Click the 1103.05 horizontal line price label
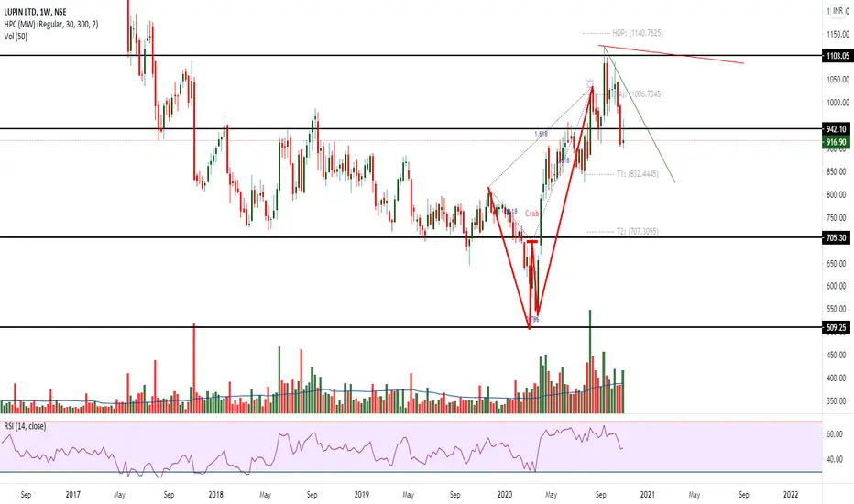Screen dimensions: 854x504 click(838, 56)
